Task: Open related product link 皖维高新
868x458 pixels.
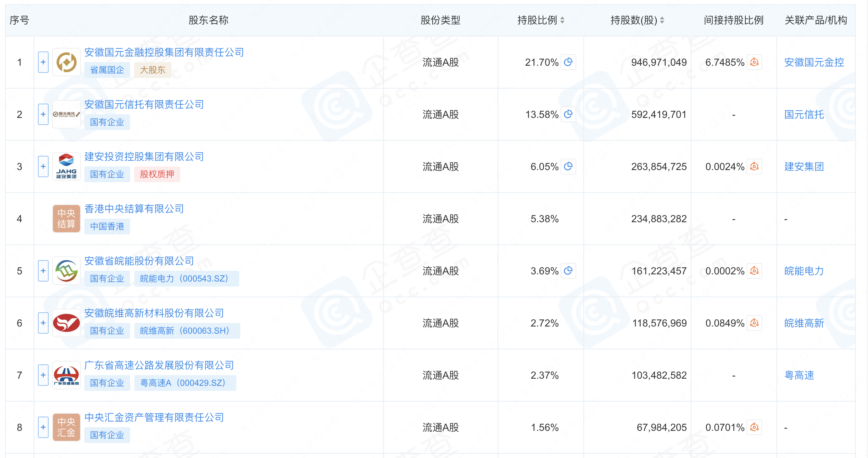Action: [804, 323]
